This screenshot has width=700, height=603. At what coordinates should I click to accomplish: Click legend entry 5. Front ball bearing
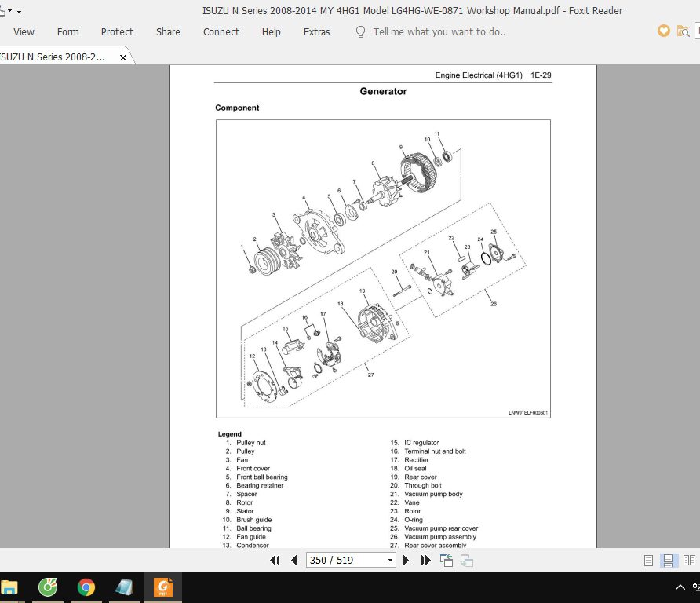coord(257,477)
